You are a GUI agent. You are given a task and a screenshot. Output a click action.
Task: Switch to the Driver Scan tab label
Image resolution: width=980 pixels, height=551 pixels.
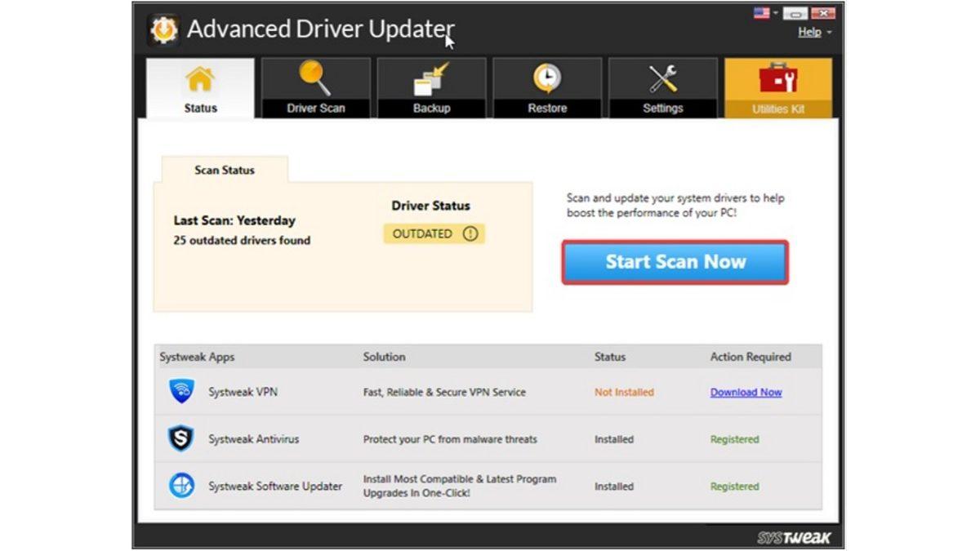point(315,108)
